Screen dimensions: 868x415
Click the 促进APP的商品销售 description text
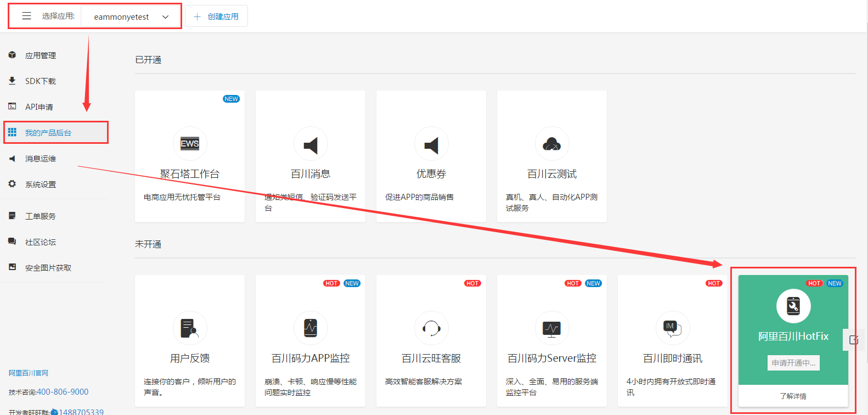pos(420,197)
